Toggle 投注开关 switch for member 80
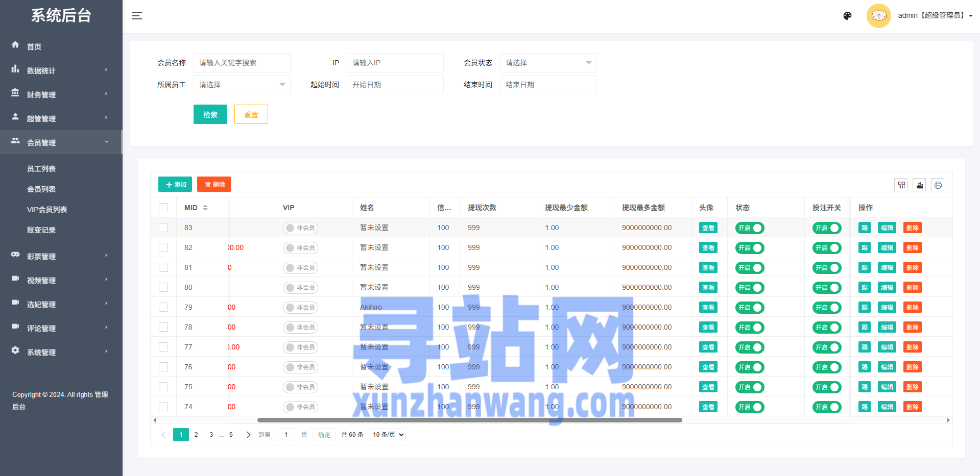Viewport: 980px width, 476px height. click(x=826, y=288)
